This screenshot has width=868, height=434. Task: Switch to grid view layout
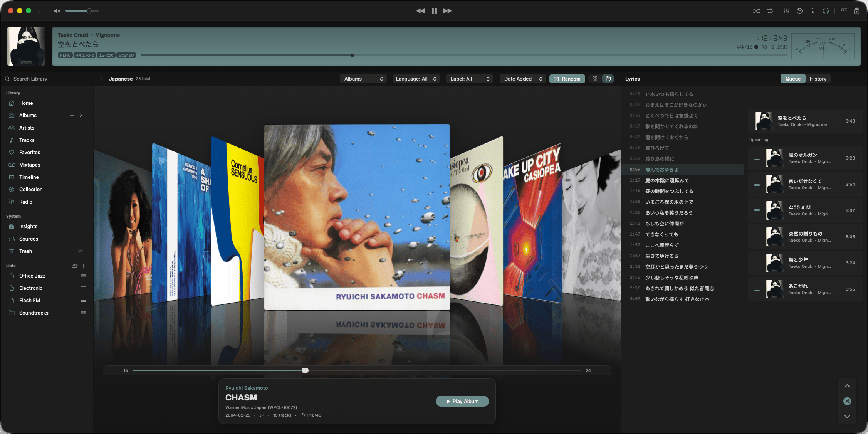595,79
